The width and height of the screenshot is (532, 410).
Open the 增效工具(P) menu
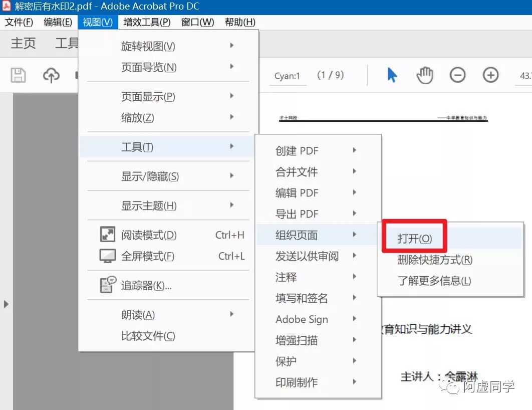147,23
